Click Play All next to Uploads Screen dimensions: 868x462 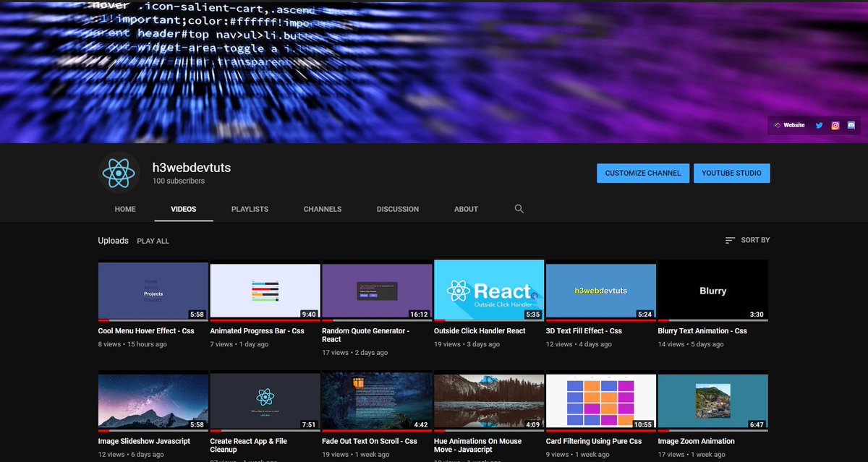point(153,241)
